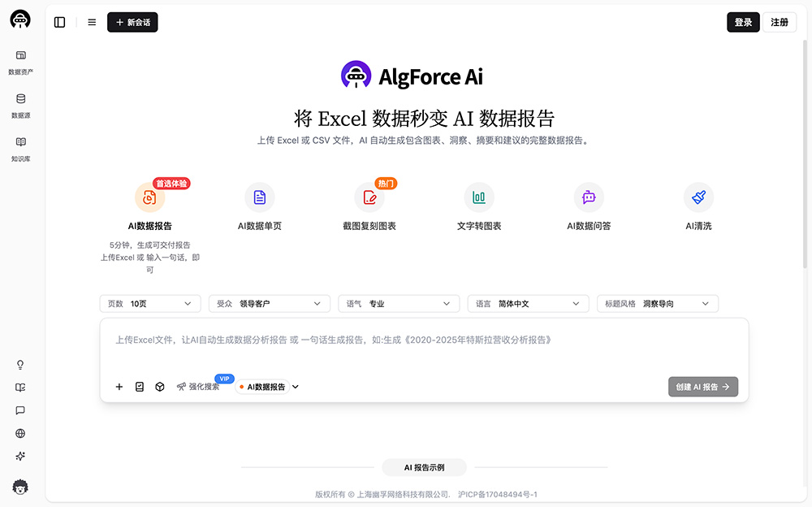The height and width of the screenshot is (507, 812).
Task: Open the 受众 领导客户 dropdown
Action: [270, 304]
